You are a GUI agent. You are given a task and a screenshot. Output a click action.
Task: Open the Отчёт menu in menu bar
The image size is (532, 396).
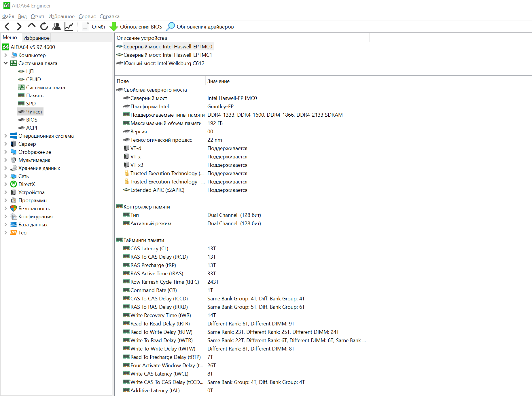coord(37,16)
